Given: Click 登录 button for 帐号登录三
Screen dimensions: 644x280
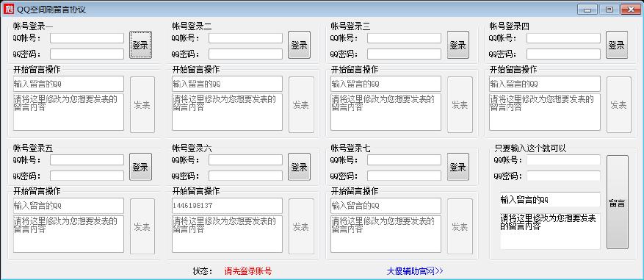Looking at the screenshot, I should (x=458, y=45).
